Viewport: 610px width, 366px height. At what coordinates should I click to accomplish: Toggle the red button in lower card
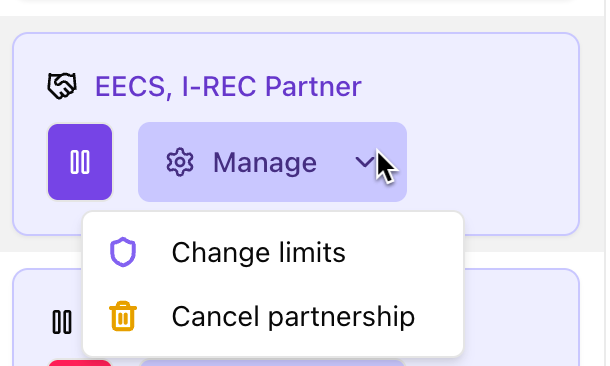tap(80, 363)
